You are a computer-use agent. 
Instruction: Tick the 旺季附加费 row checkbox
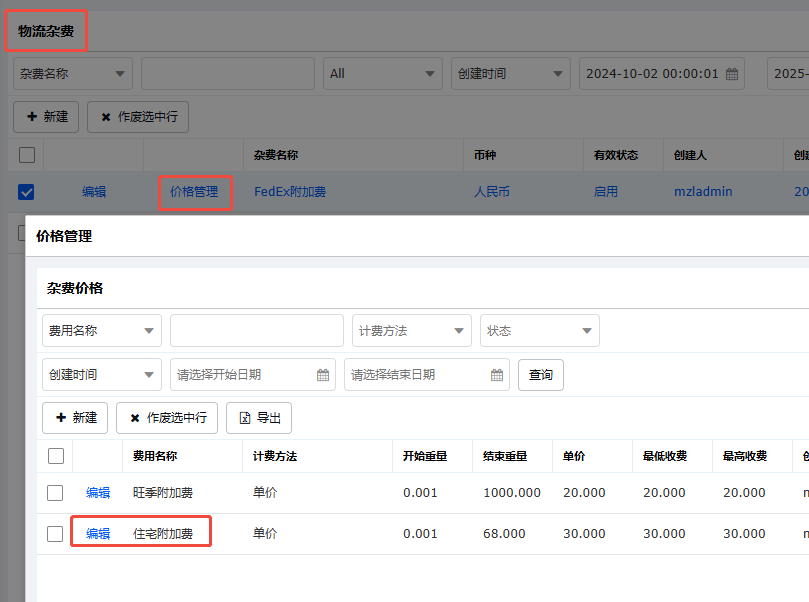[55, 493]
